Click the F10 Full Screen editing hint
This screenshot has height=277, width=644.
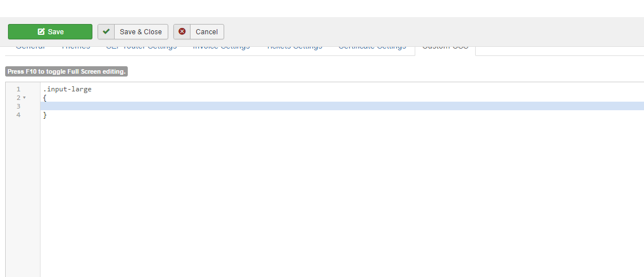tap(67, 72)
